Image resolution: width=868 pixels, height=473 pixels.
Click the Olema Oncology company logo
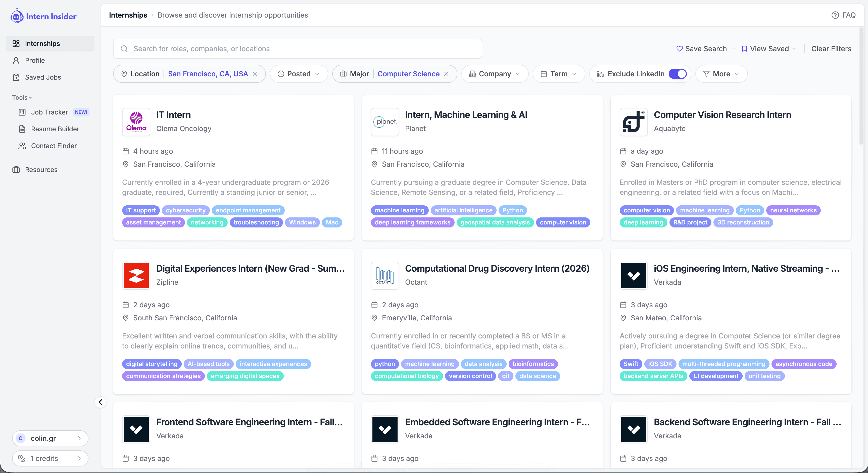coord(136,122)
